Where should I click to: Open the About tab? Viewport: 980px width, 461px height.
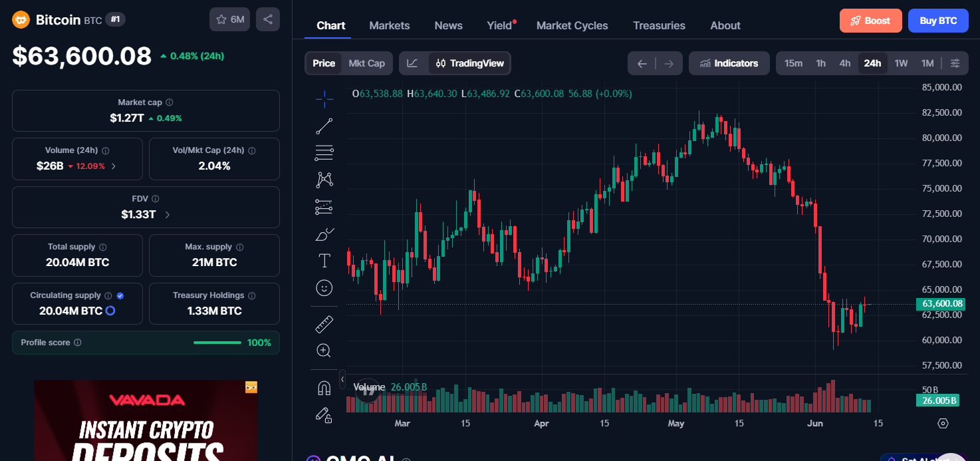pyautogui.click(x=725, y=25)
